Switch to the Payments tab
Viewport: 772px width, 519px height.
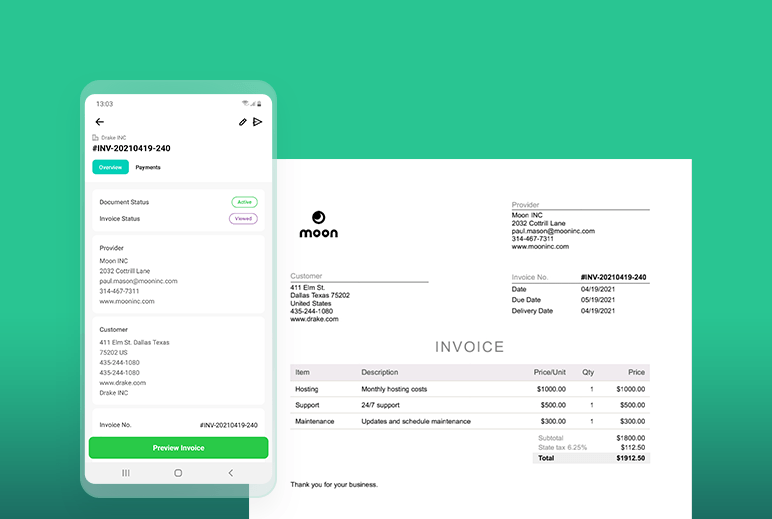pos(148,167)
